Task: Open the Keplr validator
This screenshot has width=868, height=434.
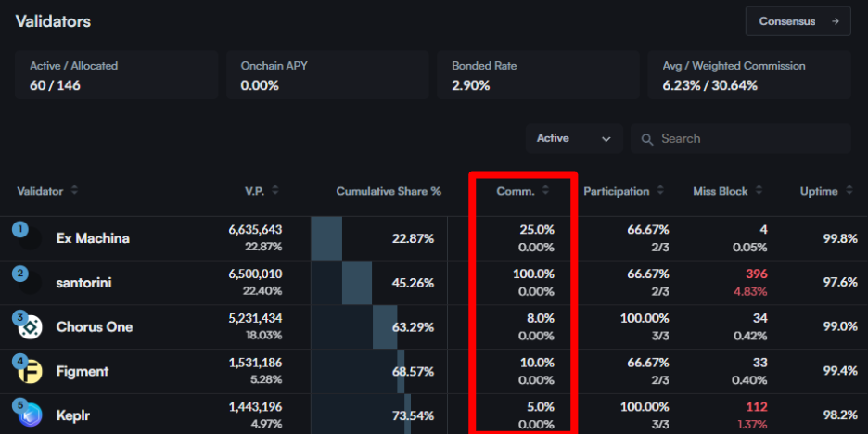Action: point(72,415)
